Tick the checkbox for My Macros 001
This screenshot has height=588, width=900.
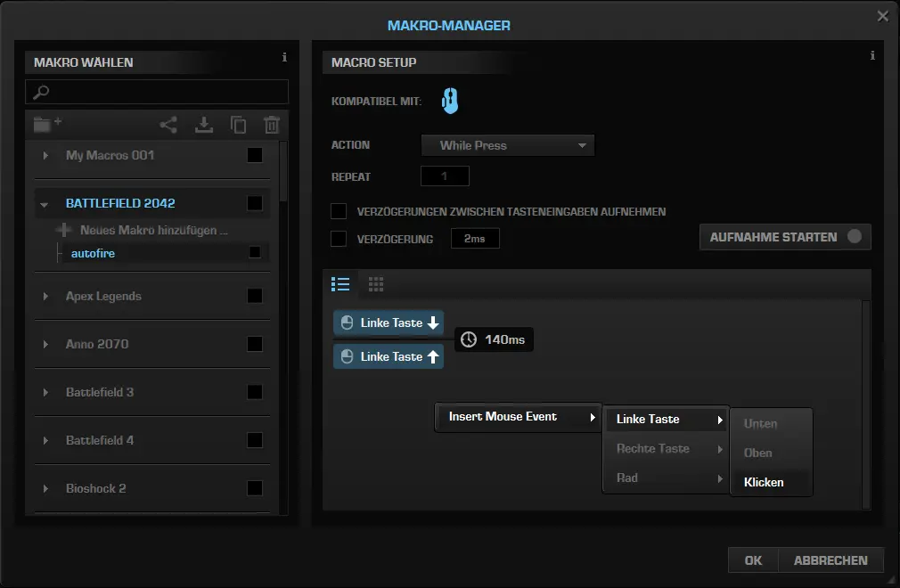255,155
